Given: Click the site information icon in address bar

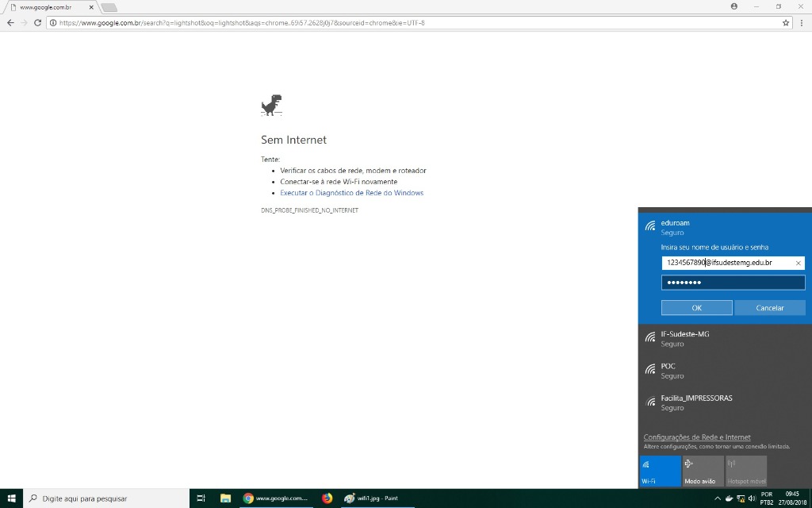Looking at the screenshot, I should click(x=53, y=23).
